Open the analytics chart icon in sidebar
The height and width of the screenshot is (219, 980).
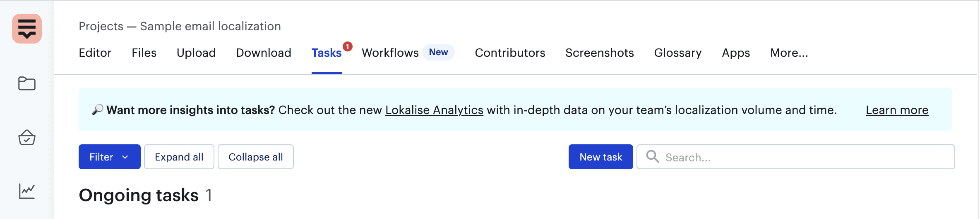pos(27,191)
